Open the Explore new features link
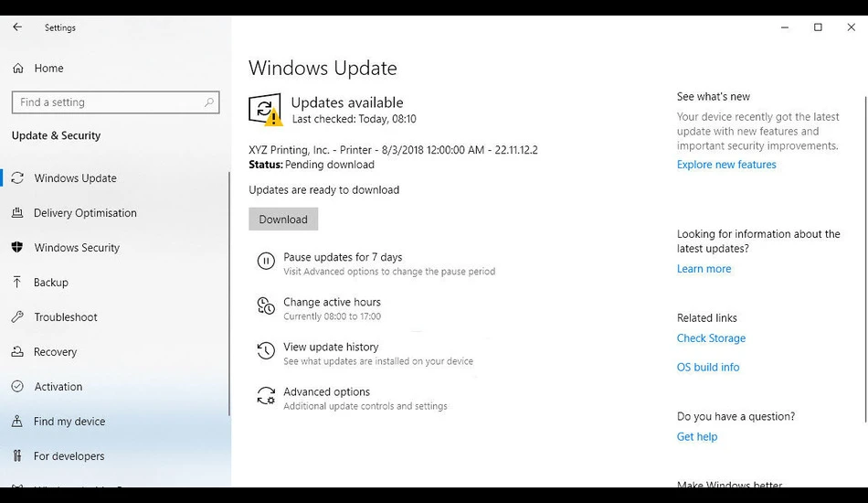Viewport: 868px width, 503px height. [726, 165]
